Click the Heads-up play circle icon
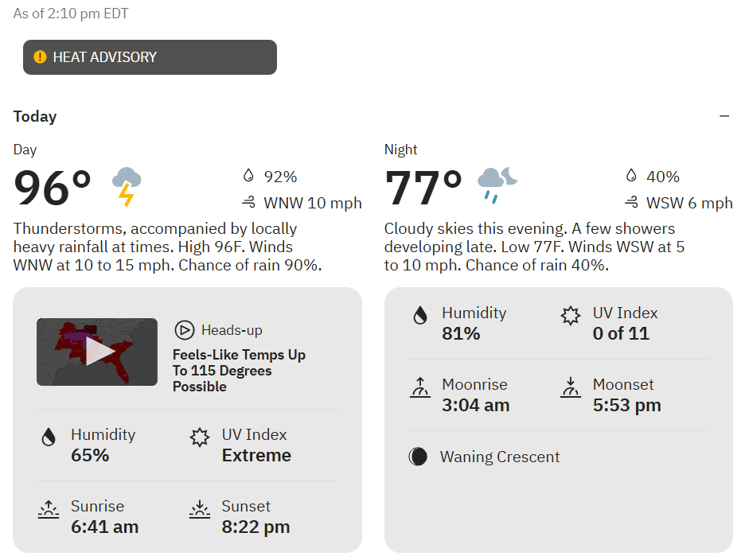 coord(185,330)
